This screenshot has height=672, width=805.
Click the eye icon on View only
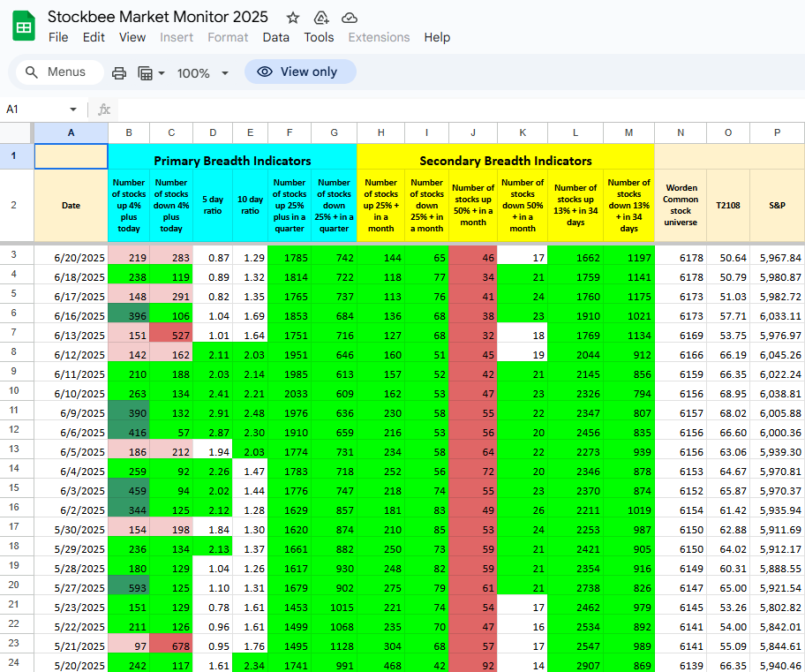pyautogui.click(x=265, y=72)
